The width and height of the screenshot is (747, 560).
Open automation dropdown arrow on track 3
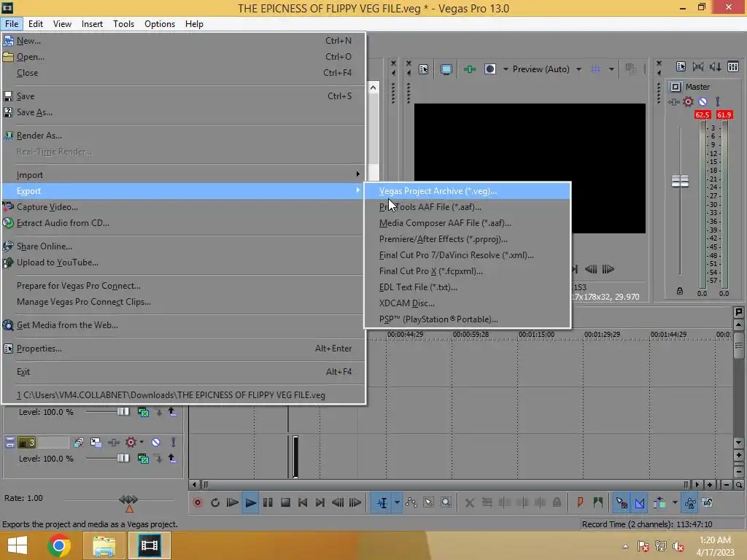point(142,443)
